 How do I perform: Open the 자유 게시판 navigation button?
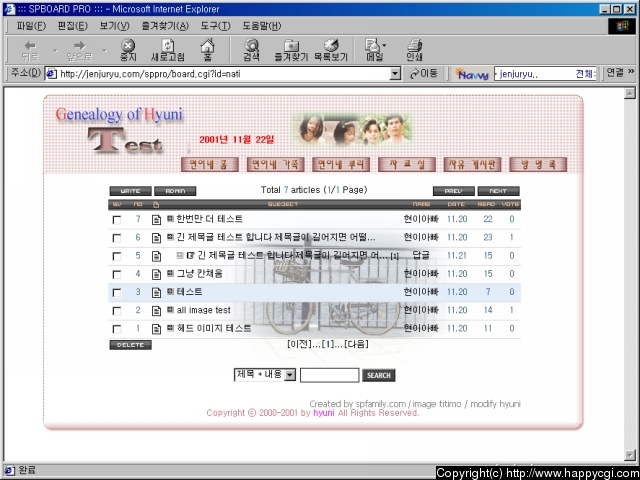click(x=473, y=164)
